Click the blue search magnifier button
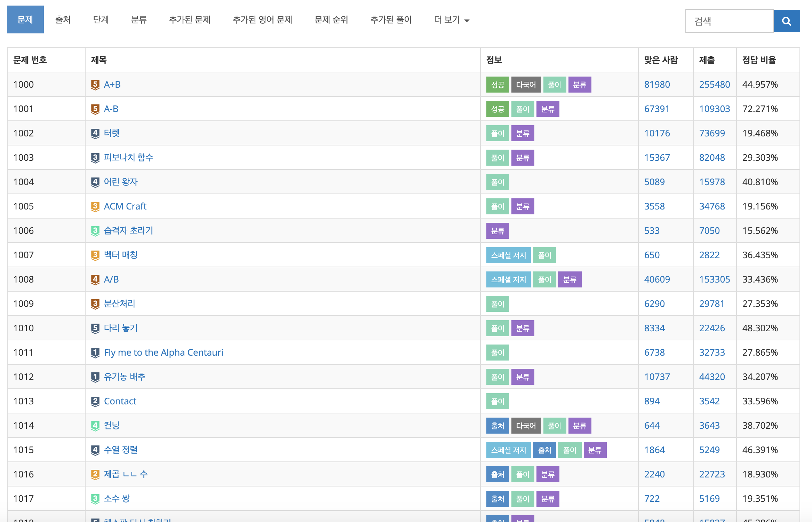Screen dimensions: 812x522 pyautogui.click(x=786, y=21)
